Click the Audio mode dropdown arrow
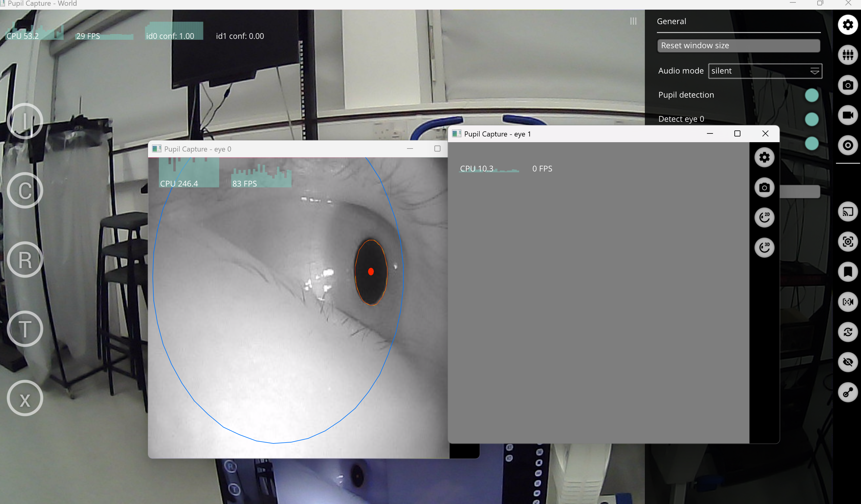Screen dimensions: 861x504 point(815,71)
